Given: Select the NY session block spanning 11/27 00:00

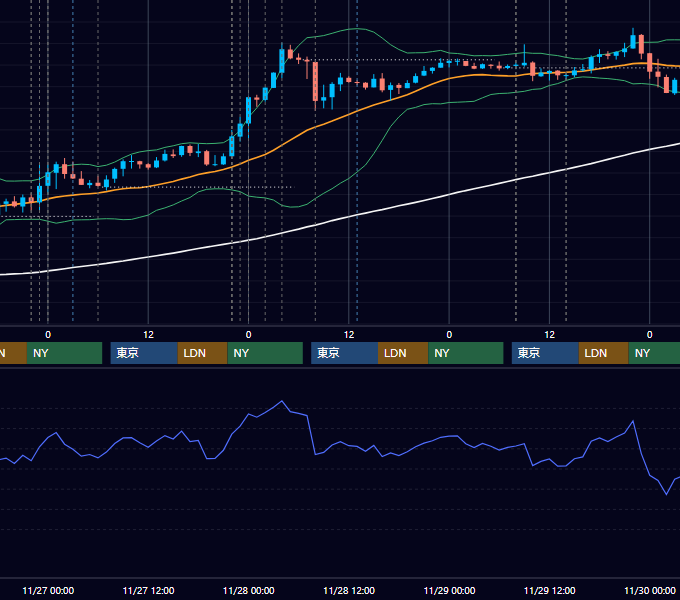Looking at the screenshot, I should click(64, 353).
